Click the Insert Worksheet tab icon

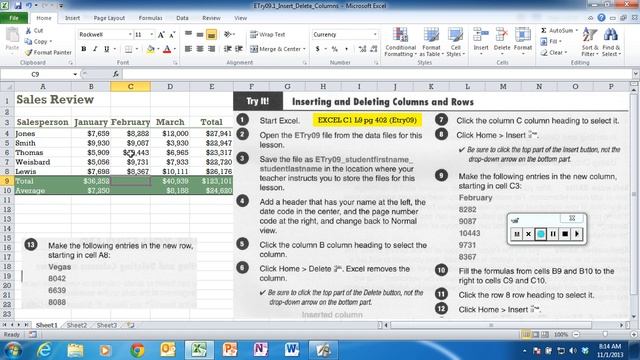point(130,325)
